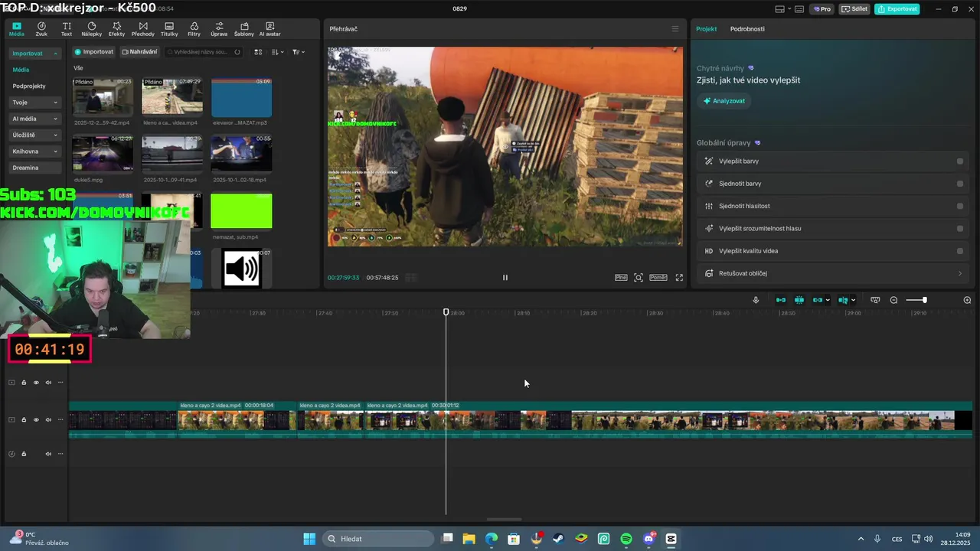The height and width of the screenshot is (551, 980).
Task: Click the Importovat button with plus icon
Action: [93, 52]
